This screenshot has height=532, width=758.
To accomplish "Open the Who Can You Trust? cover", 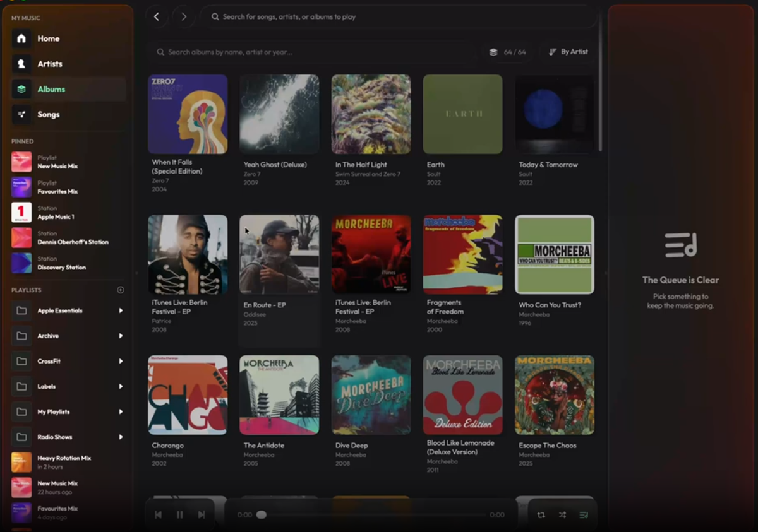I will coord(555,254).
